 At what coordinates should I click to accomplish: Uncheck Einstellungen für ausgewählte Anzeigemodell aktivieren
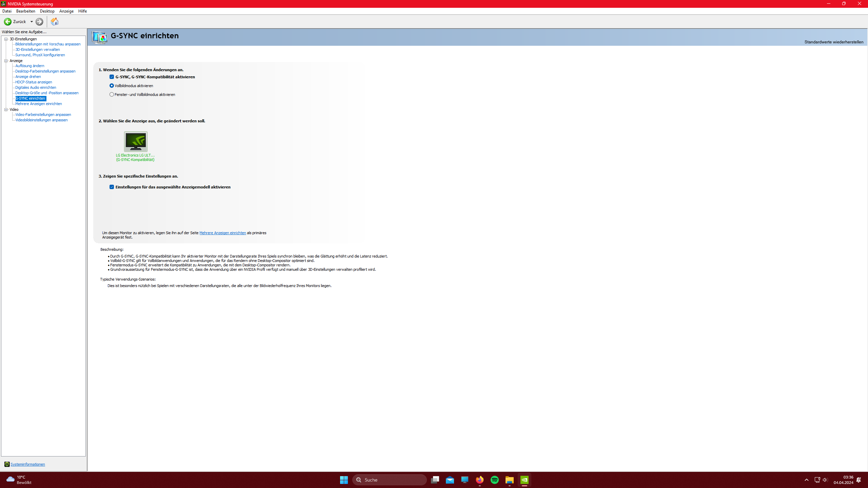click(112, 187)
